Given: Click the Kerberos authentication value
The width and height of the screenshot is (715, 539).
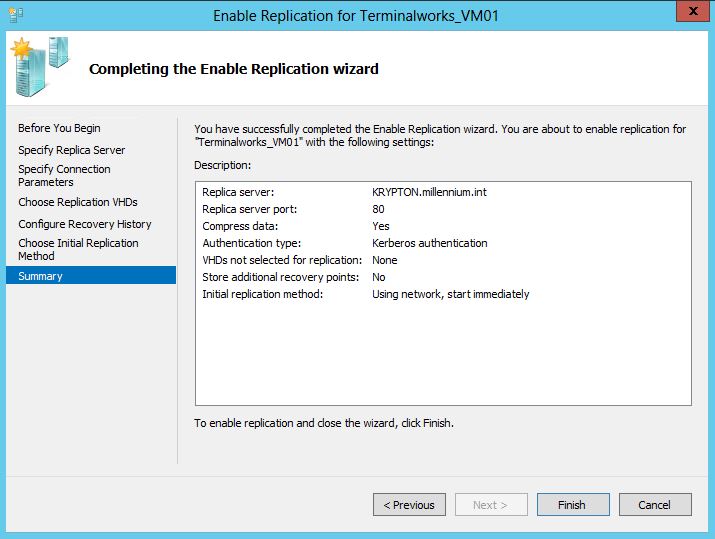Looking at the screenshot, I should pyautogui.click(x=430, y=243).
